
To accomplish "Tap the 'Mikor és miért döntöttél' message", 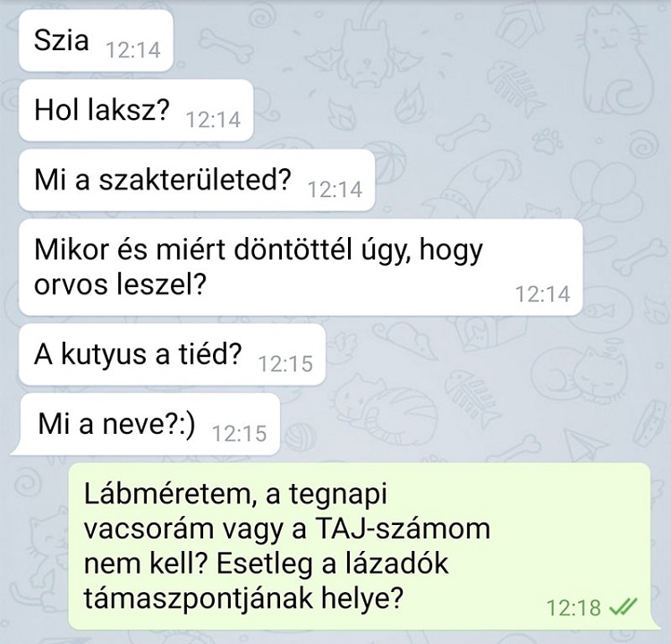I will pyautogui.click(x=301, y=267).
